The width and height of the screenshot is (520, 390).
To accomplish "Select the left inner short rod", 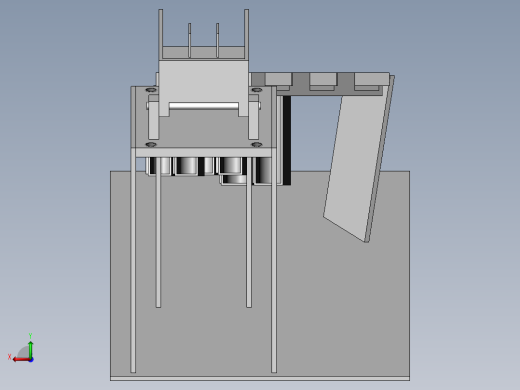I will click(x=158, y=233).
